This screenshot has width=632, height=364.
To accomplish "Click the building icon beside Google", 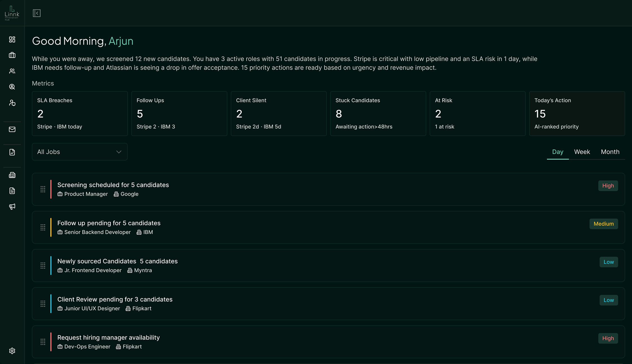I will [x=116, y=194].
